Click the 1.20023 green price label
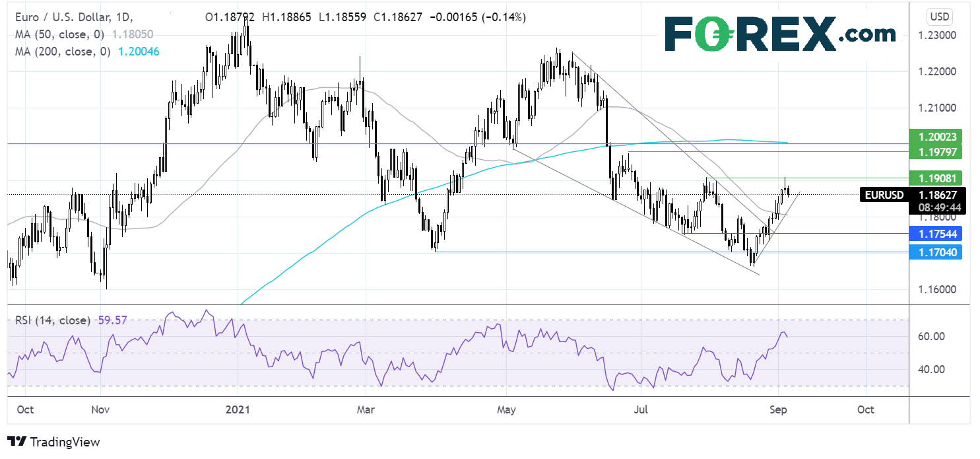Screen dimensions: 980x459 pyautogui.click(x=935, y=137)
